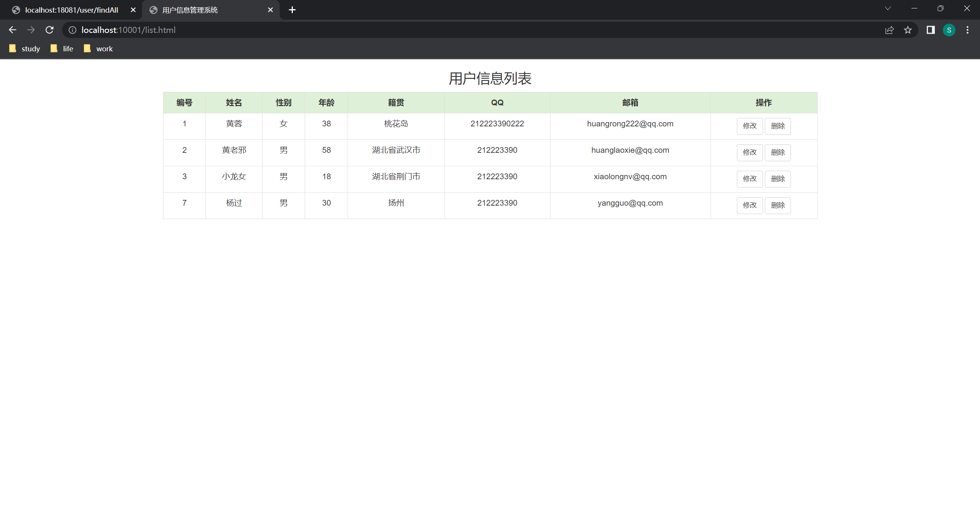Open the tab search chevron
Screen dimensions: 980x525
[x=888, y=8]
